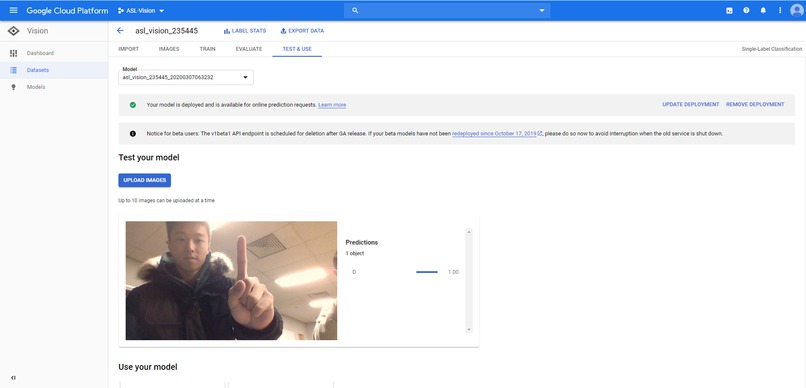
Task: Expand the search bar dropdown arrow
Action: (541, 10)
